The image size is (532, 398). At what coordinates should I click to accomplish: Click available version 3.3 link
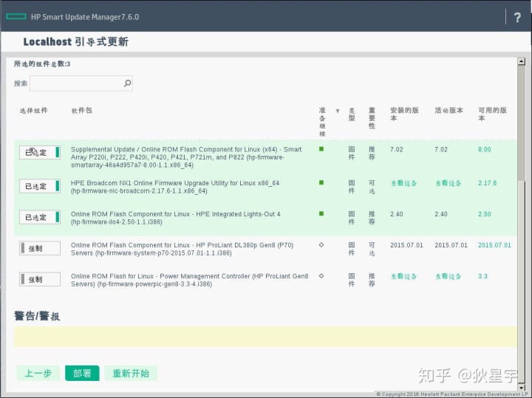(x=482, y=276)
